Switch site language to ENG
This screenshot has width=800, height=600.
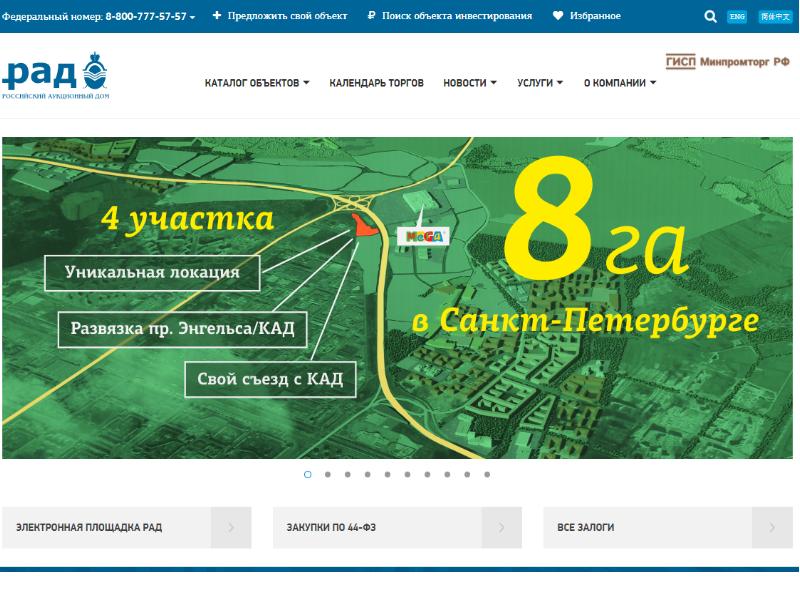point(737,17)
